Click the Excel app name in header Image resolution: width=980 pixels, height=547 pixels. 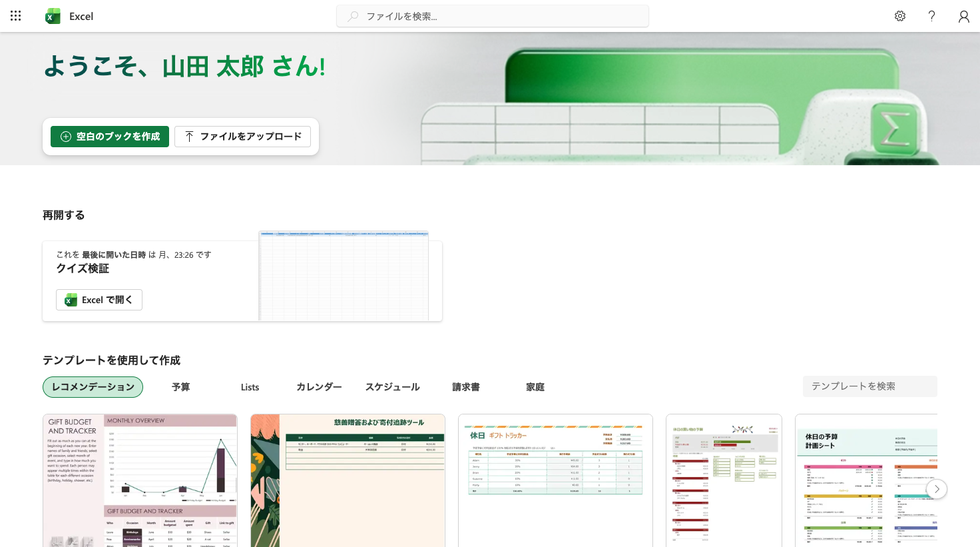point(81,17)
